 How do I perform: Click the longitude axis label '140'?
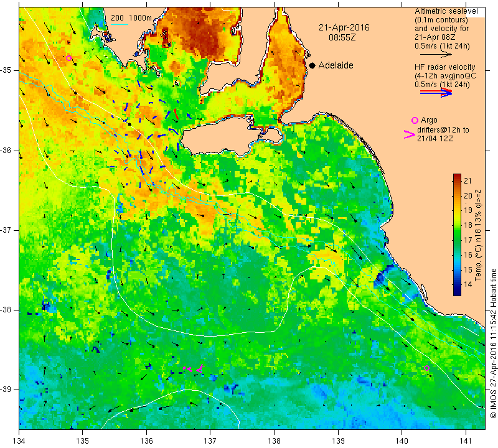tap(402, 441)
